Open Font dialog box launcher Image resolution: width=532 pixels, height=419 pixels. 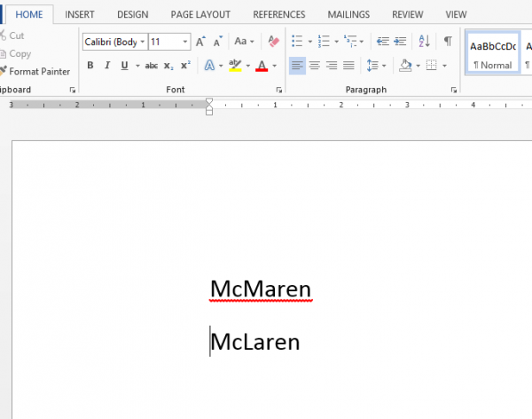(279, 90)
